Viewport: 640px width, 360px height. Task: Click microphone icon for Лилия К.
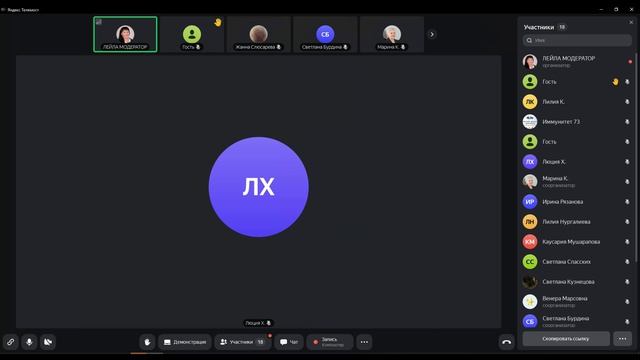(627, 102)
